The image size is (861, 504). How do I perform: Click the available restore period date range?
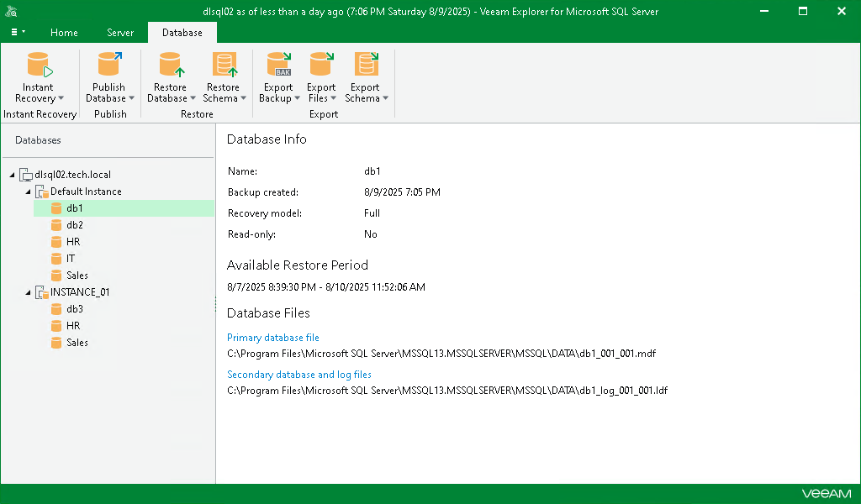(326, 287)
